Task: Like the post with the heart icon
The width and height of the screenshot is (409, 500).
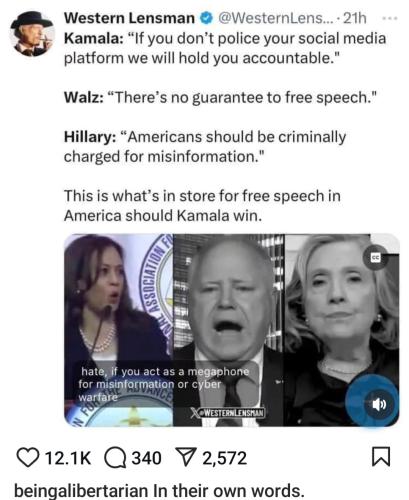Action: click(x=28, y=458)
